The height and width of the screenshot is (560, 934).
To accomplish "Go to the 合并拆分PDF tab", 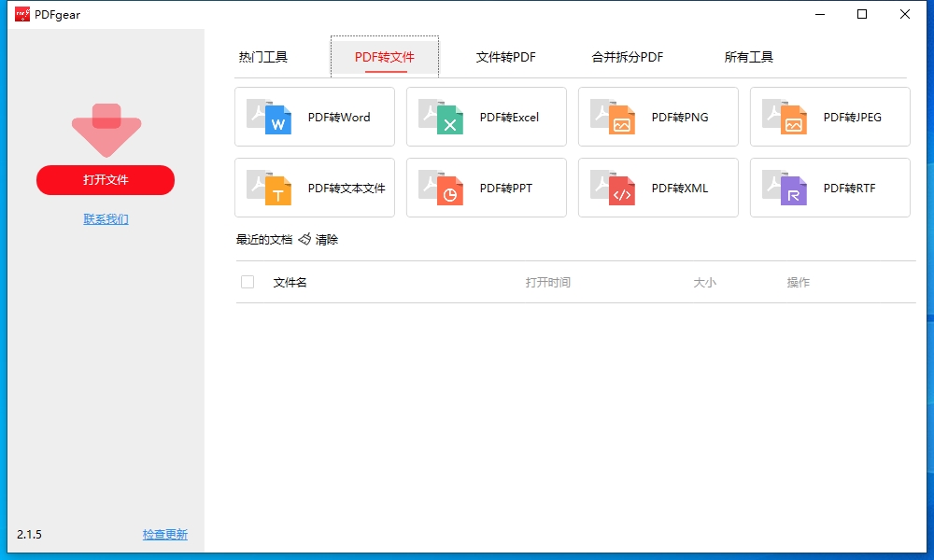I will [x=628, y=57].
